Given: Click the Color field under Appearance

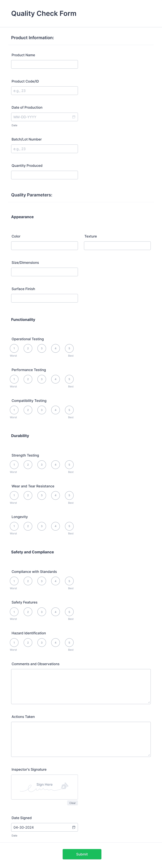Looking at the screenshot, I should tap(44, 245).
